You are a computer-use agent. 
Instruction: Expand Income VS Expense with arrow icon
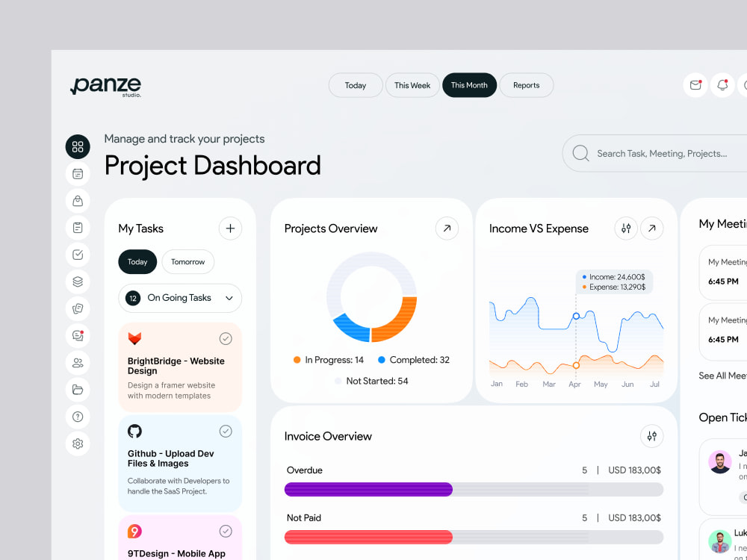(x=651, y=228)
